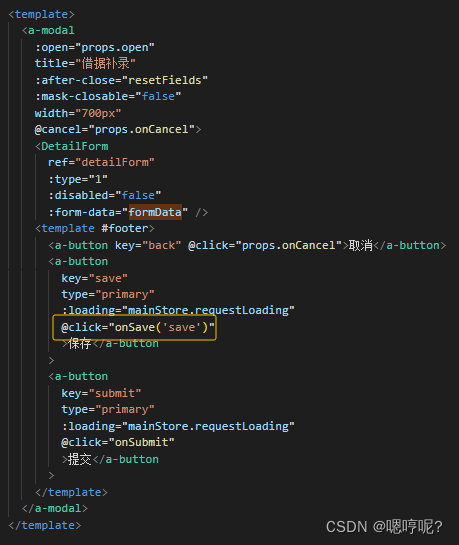Click the first <template> tag at top

tap(41, 15)
